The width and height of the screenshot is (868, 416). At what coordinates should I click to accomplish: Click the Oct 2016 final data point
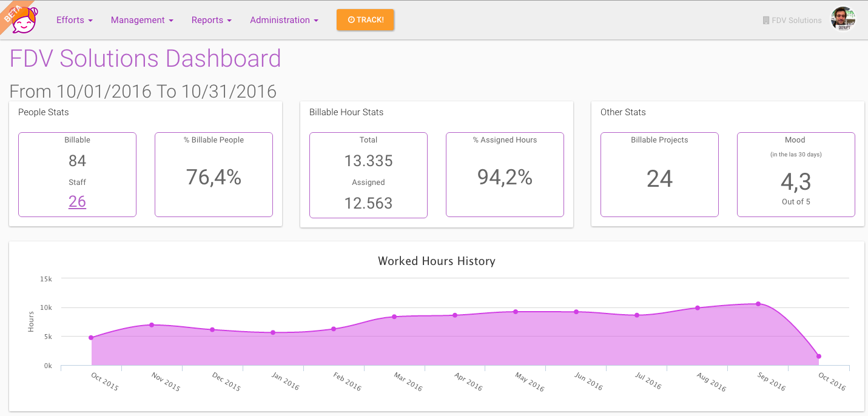(819, 357)
